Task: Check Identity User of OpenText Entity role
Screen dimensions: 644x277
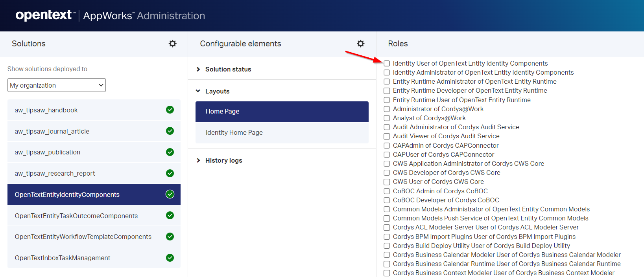Action: tap(387, 64)
